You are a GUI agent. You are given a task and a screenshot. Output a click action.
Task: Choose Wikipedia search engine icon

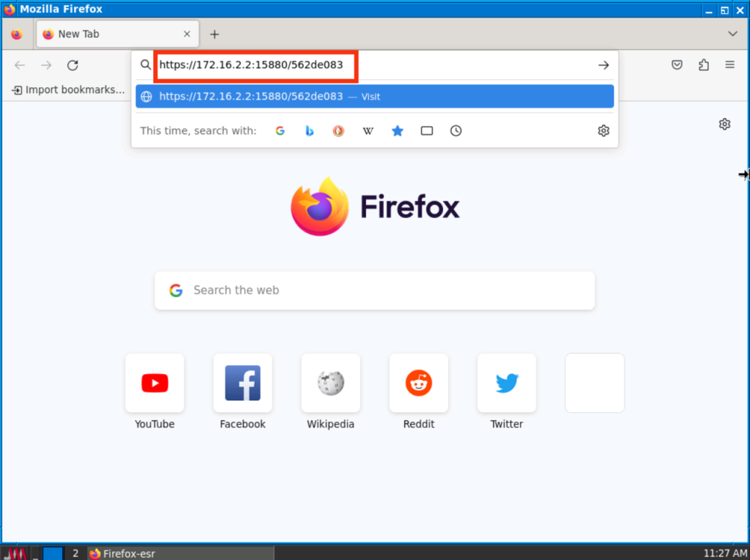point(368,131)
